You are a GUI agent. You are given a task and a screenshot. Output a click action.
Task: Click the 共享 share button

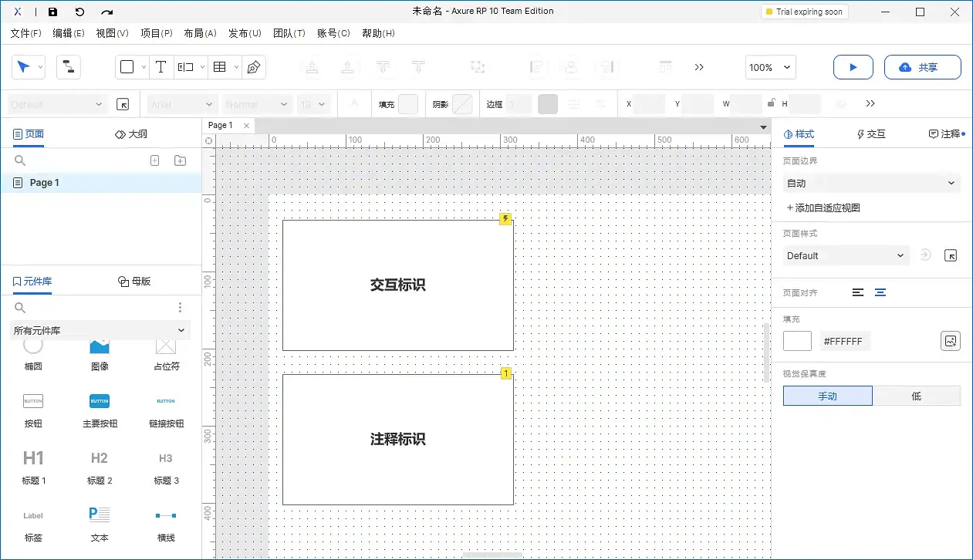pyautogui.click(x=923, y=67)
